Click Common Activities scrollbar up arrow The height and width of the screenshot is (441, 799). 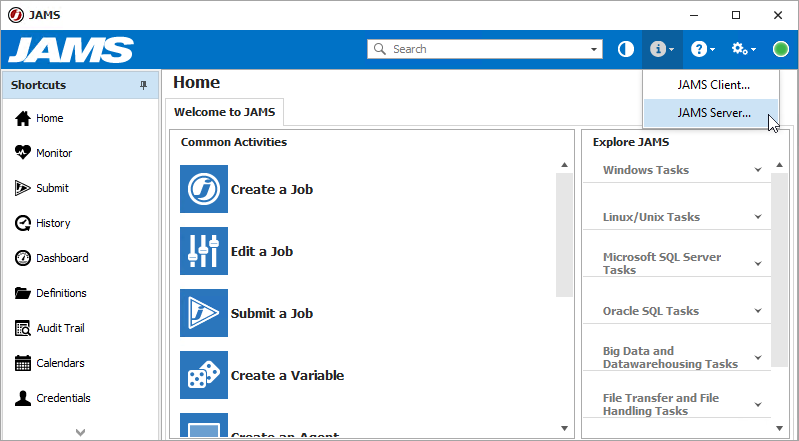[x=564, y=165]
